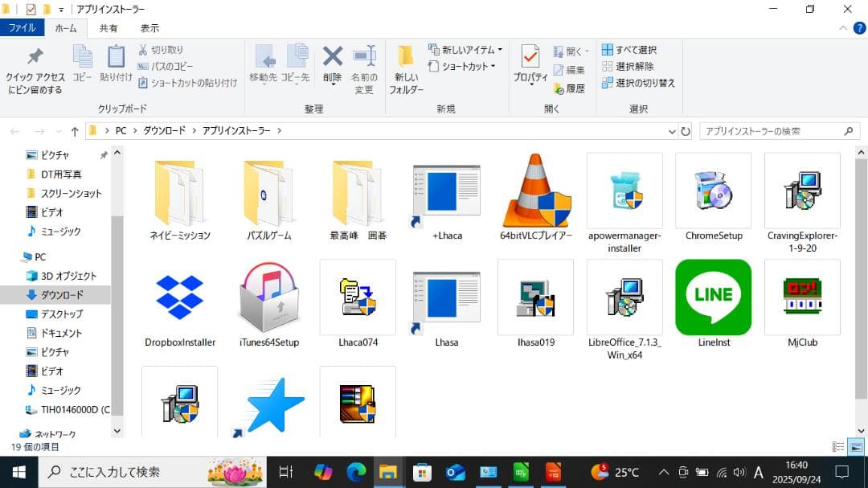The height and width of the screenshot is (488, 868).
Task: Select the DropboxInstaller file
Action: pyautogui.click(x=179, y=304)
